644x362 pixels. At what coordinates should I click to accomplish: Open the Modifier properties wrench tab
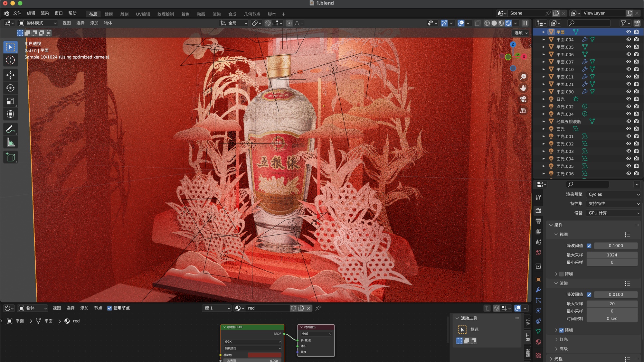point(538,290)
